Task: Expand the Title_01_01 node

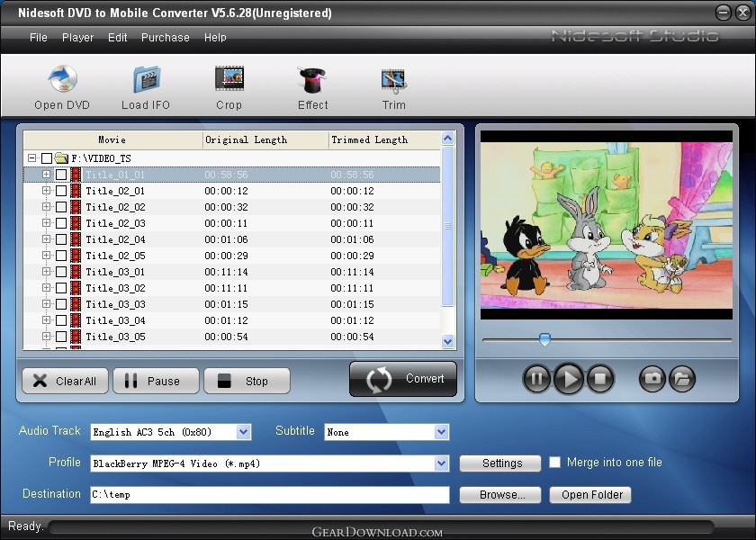Action: click(46, 174)
